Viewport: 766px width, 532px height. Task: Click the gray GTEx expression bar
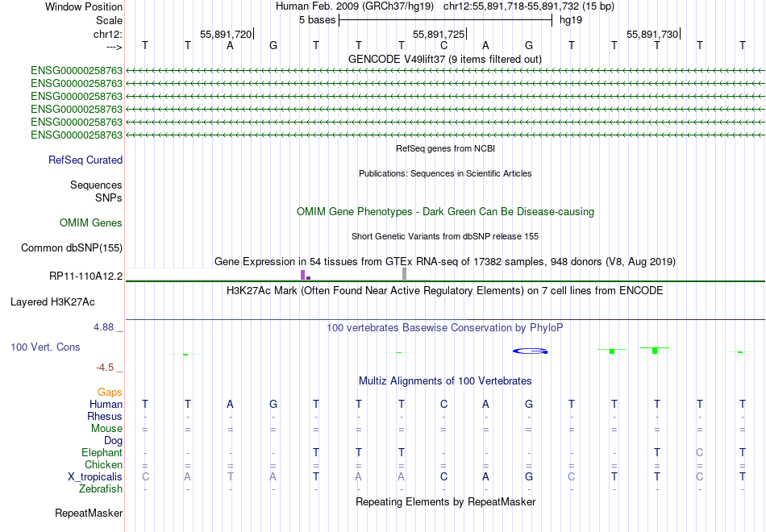coord(405,273)
